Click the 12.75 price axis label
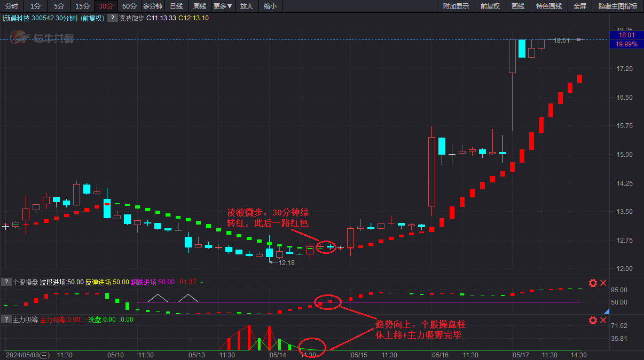 (x=625, y=240)
